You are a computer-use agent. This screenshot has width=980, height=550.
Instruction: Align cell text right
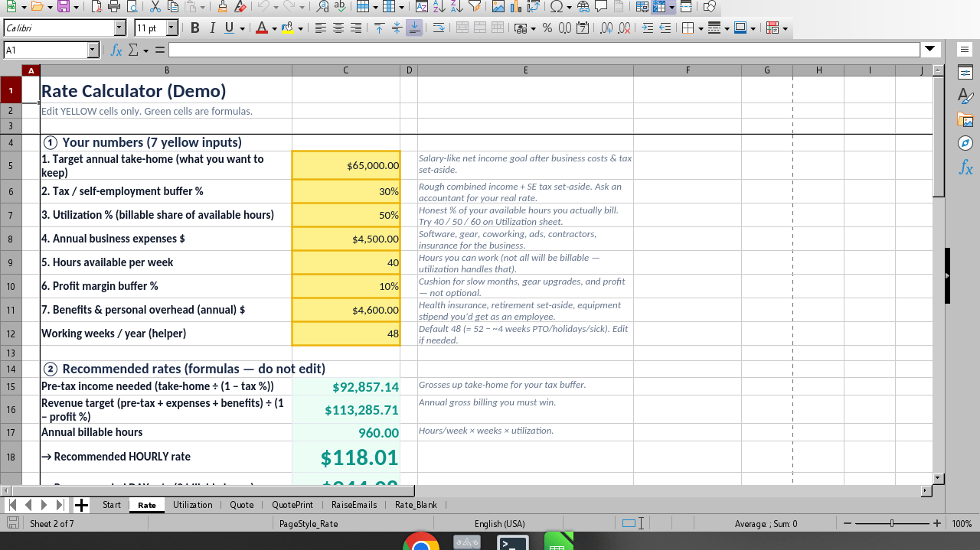356,28
